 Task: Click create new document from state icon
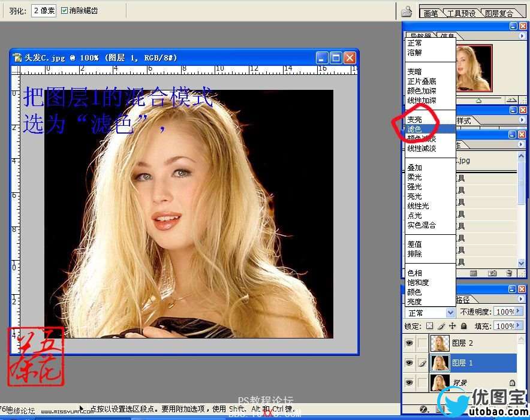click(474, 273)
